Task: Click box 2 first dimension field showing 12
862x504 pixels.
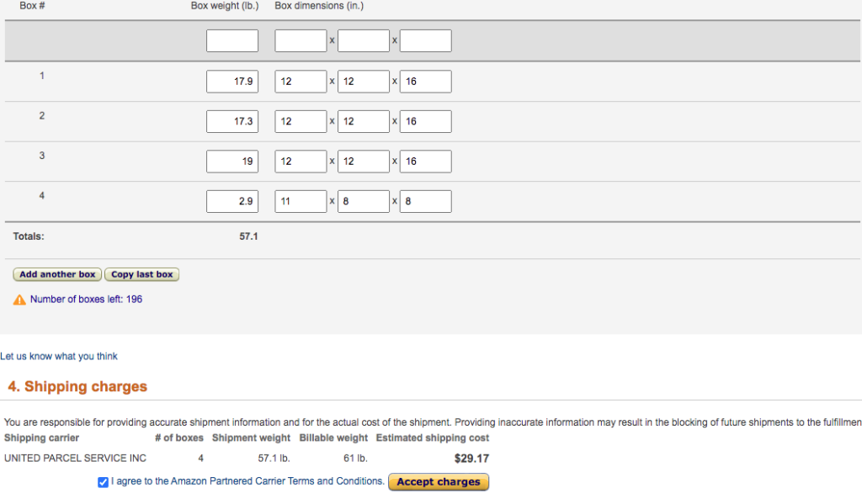Action: click(301, 121)
